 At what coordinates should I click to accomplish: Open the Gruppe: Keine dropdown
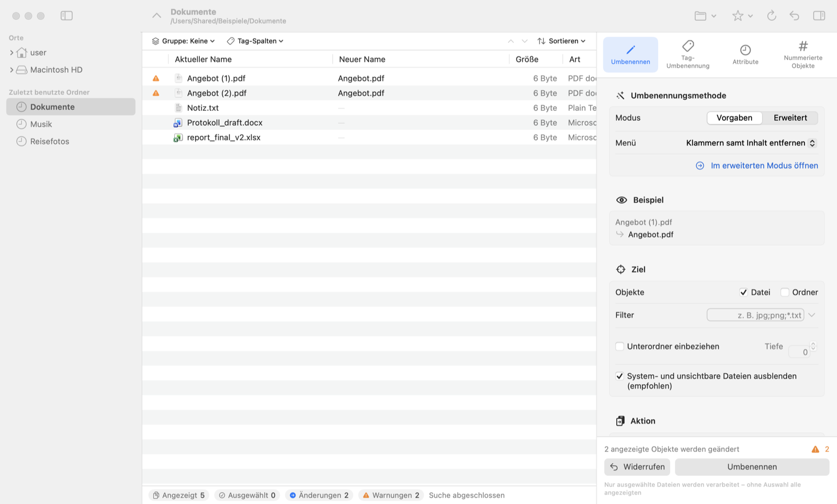(183, 41)
